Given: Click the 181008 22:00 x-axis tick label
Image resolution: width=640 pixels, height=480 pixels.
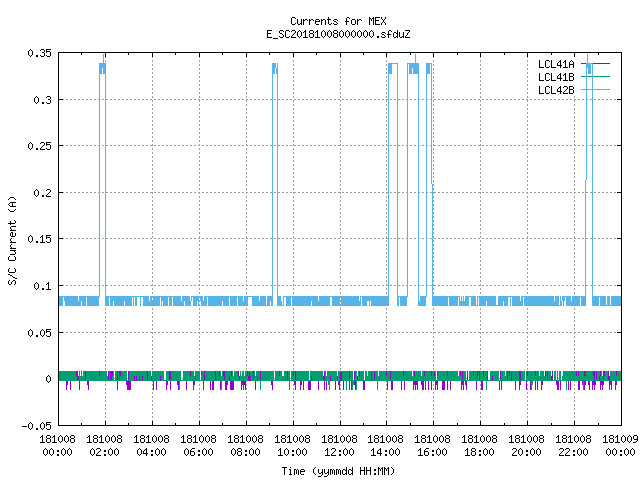Looking at the screenshot, I should click(x=573, y=446).
